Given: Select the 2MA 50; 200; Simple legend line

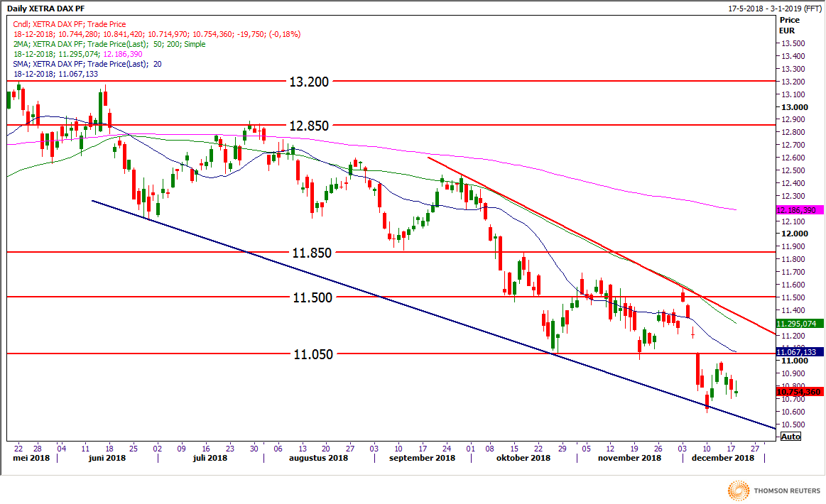Looking at the screenshot, I should [109, 44].
